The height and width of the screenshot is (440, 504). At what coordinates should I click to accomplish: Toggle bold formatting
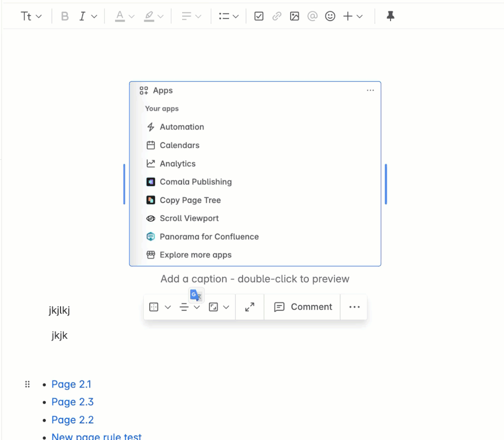click(x=65, y=16)
